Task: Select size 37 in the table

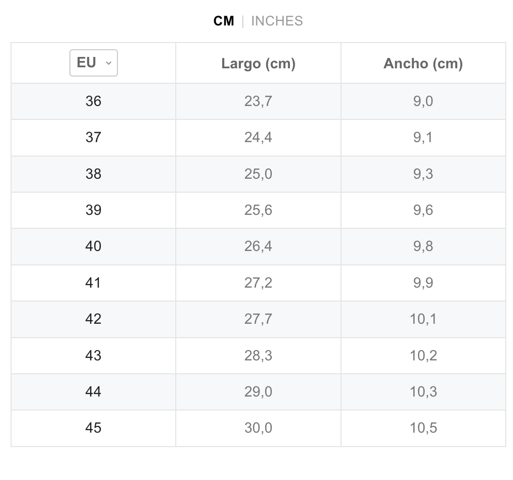Action: [93, 137]
